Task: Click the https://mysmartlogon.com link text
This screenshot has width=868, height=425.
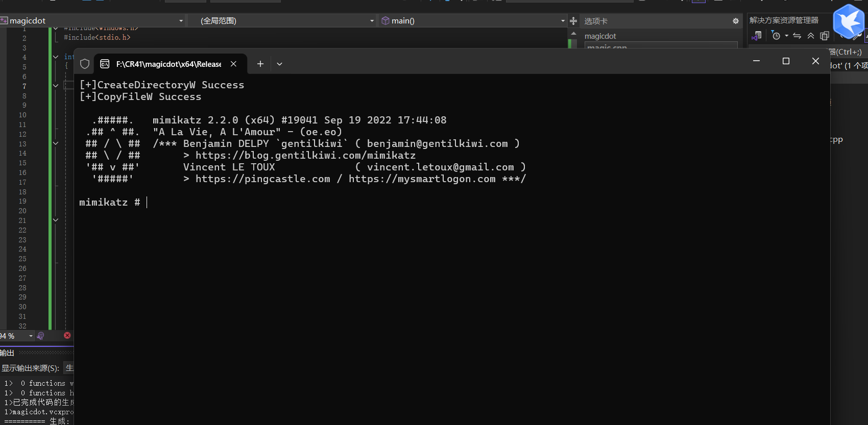Action: click(422, 179)
